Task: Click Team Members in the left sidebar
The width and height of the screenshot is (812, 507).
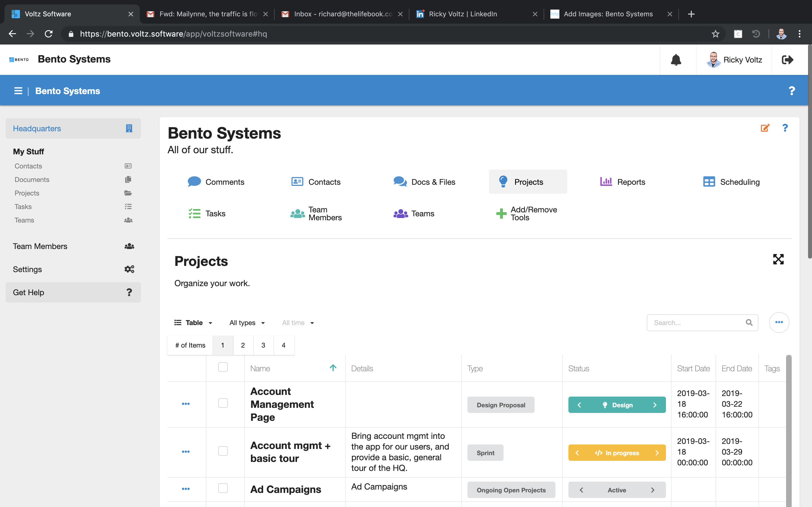Action: pos(40,246)
